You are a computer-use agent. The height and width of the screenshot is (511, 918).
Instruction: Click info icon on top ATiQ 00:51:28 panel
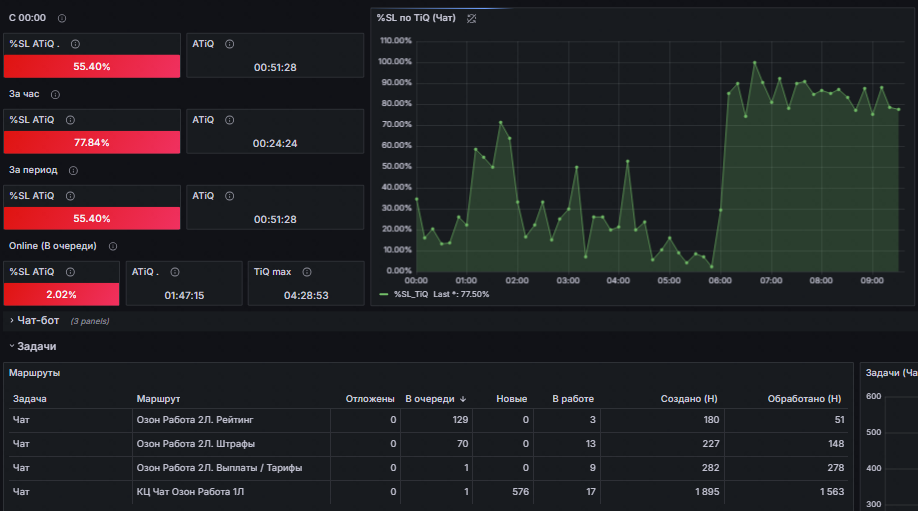tap(230, 44)
